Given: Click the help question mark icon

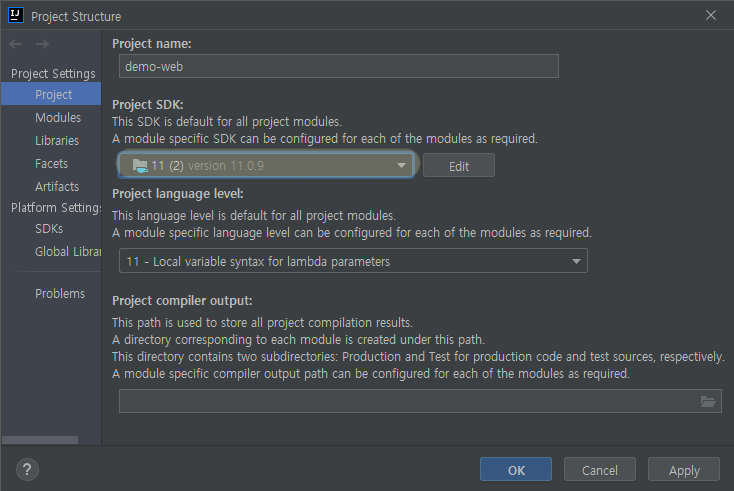Looking at the screenshot, I should (27, 470).
